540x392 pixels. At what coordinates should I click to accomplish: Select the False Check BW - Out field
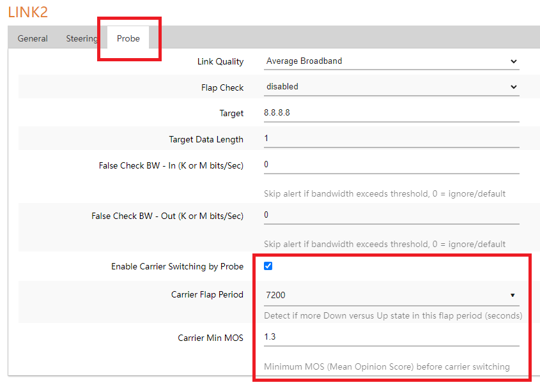pos(391,215)
